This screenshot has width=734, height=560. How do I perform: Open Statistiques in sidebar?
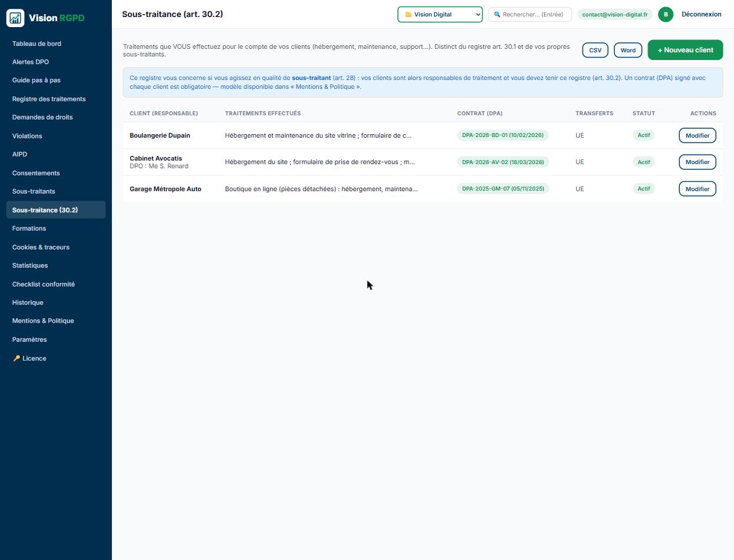tap(56, 265)
